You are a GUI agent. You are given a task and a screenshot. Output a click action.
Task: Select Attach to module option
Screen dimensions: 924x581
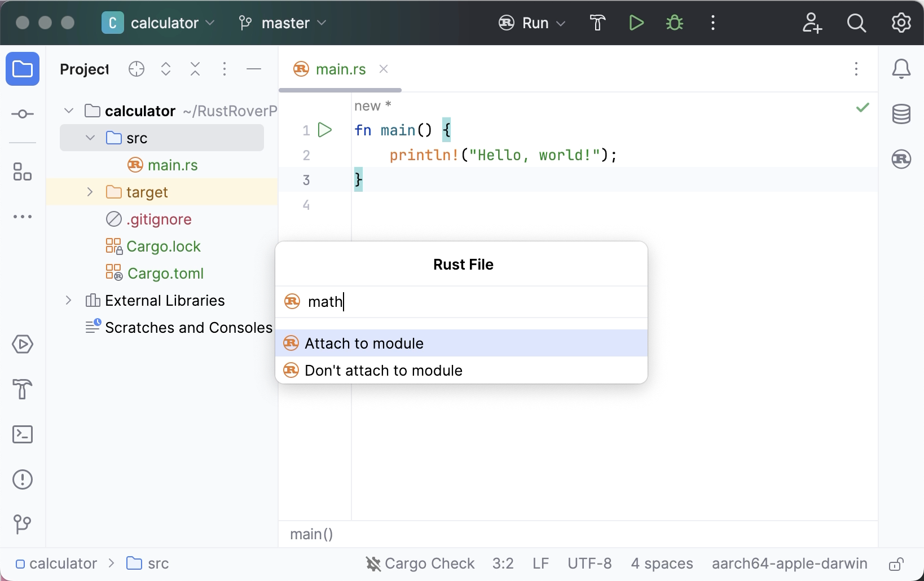pos(461,343)
